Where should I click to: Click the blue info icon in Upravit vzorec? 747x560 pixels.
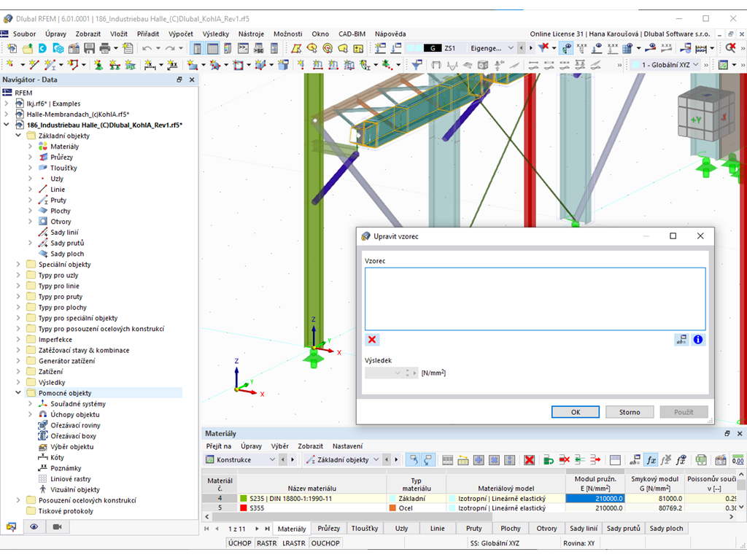pyautogui.click(x=698, y=340)
